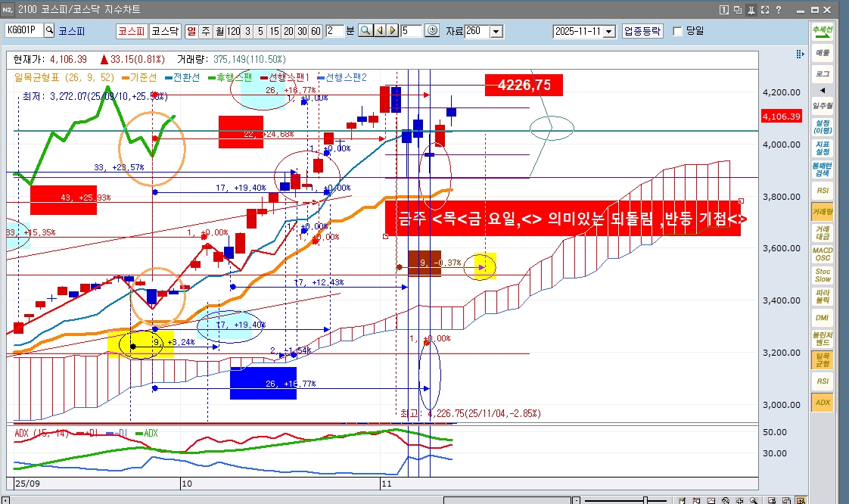Click the 업종등락 button
This screenshot has width=849, height=504.
642,31
